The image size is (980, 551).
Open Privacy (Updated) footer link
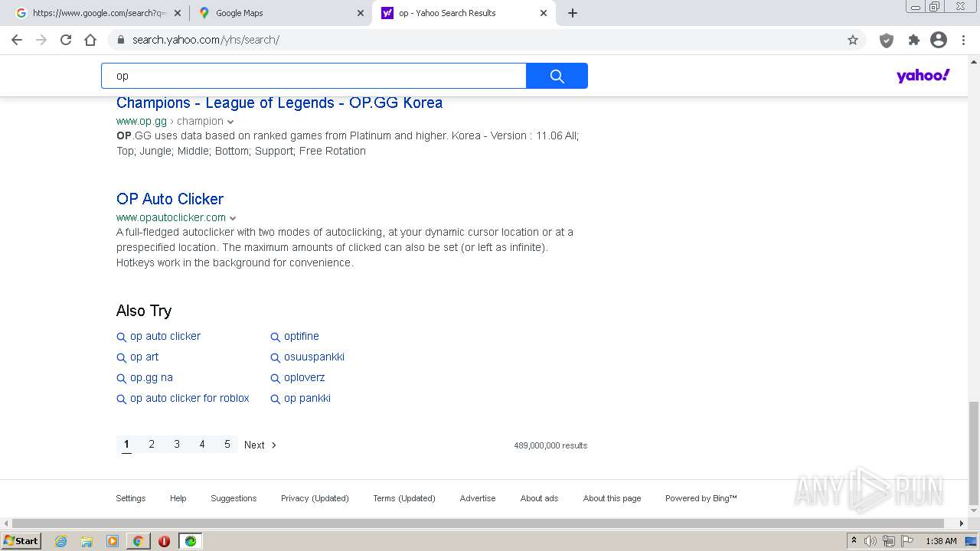315,498
